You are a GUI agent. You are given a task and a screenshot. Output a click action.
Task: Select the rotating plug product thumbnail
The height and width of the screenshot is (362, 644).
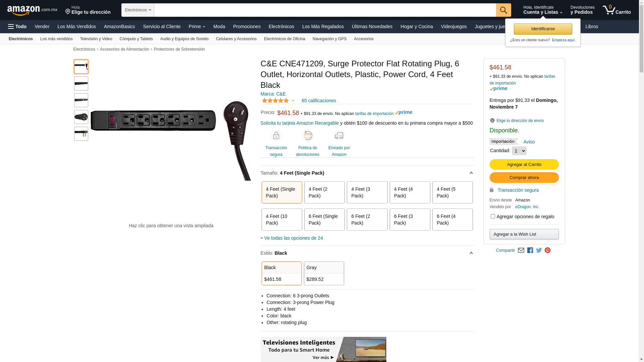81,117
